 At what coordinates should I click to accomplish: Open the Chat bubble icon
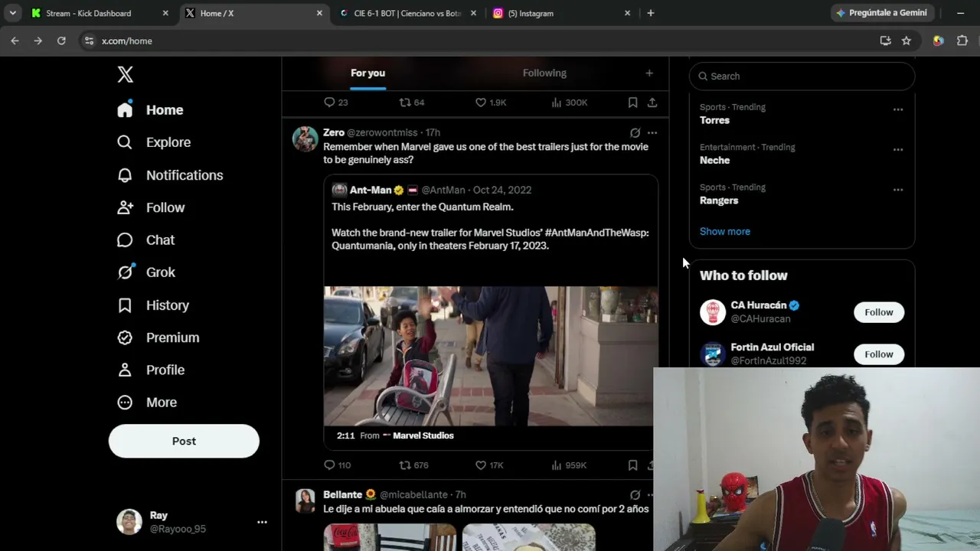[x=125, y=240]
